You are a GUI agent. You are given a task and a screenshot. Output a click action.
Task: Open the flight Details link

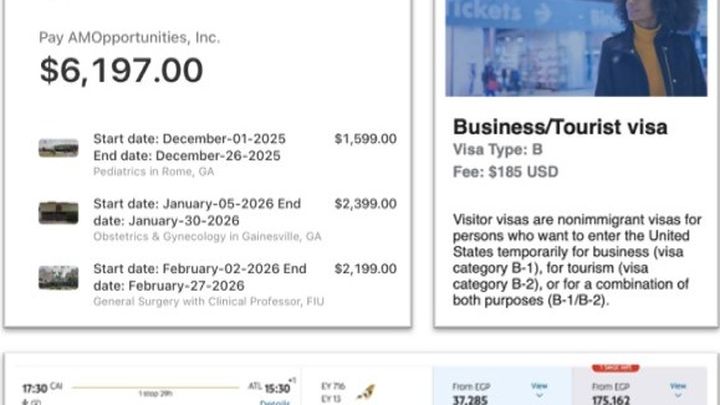click(275, 403)
